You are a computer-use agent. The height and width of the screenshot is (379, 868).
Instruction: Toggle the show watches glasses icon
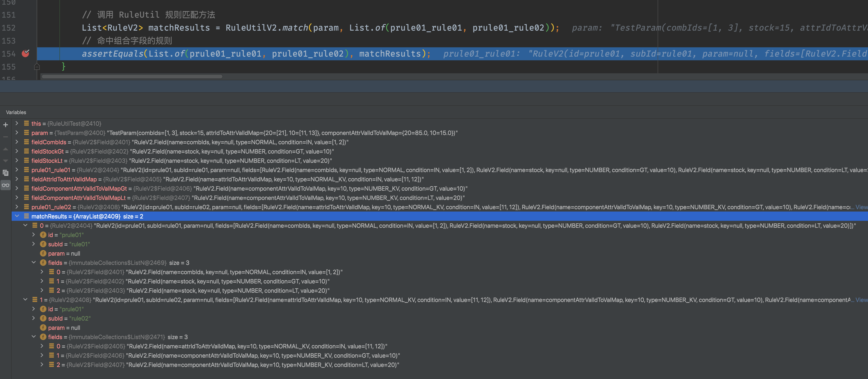5,185
